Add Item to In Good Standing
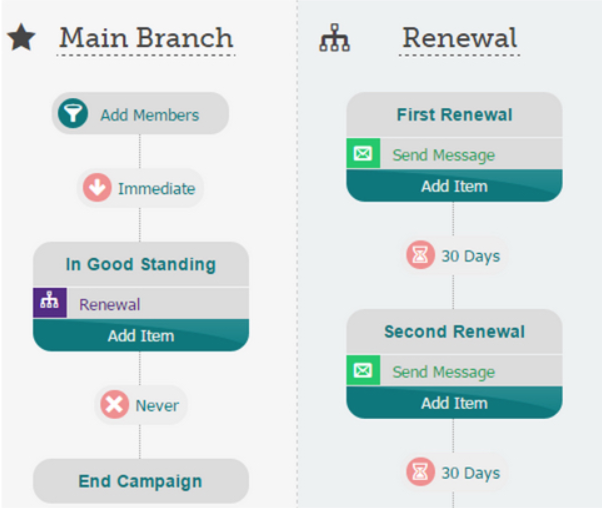 (141, 335)
